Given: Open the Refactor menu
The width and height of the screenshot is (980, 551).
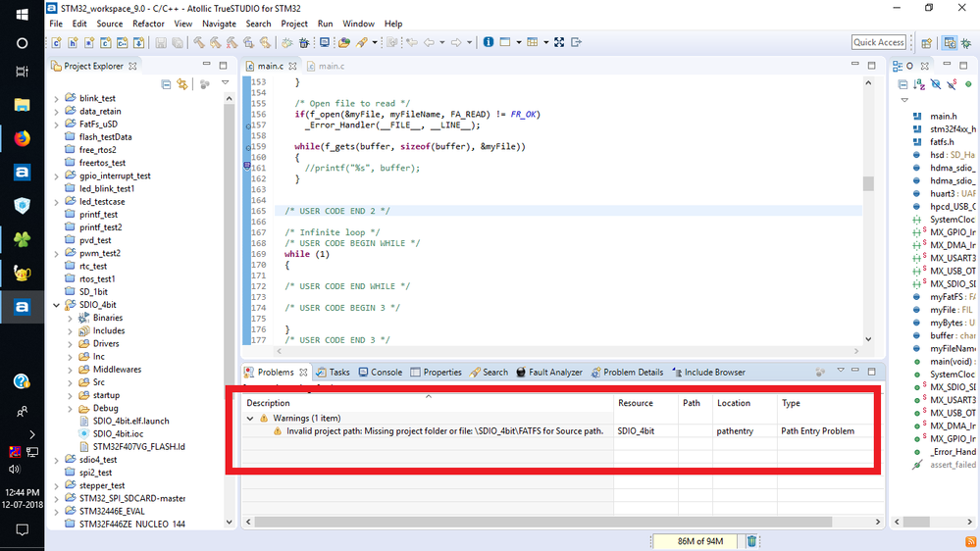Looking at the screenshot, I should (x=148, y=24).
